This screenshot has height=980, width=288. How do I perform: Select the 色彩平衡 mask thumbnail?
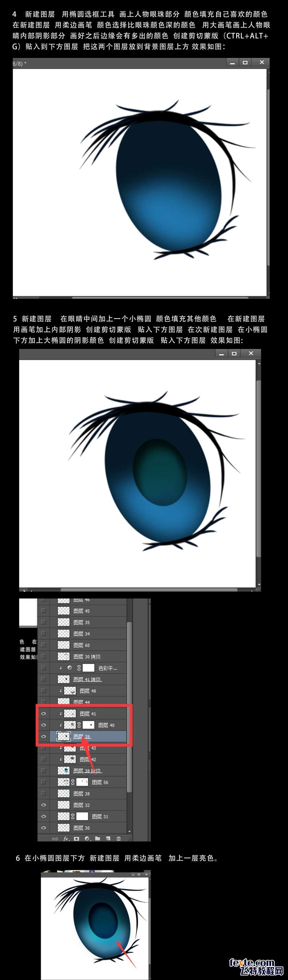coord(89,668)
